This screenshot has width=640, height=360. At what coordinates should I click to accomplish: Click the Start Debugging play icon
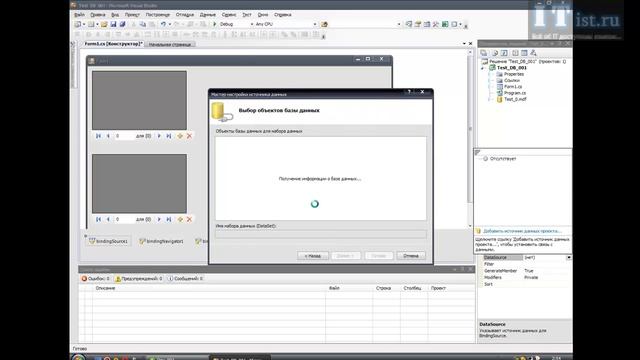pos(214,24)
